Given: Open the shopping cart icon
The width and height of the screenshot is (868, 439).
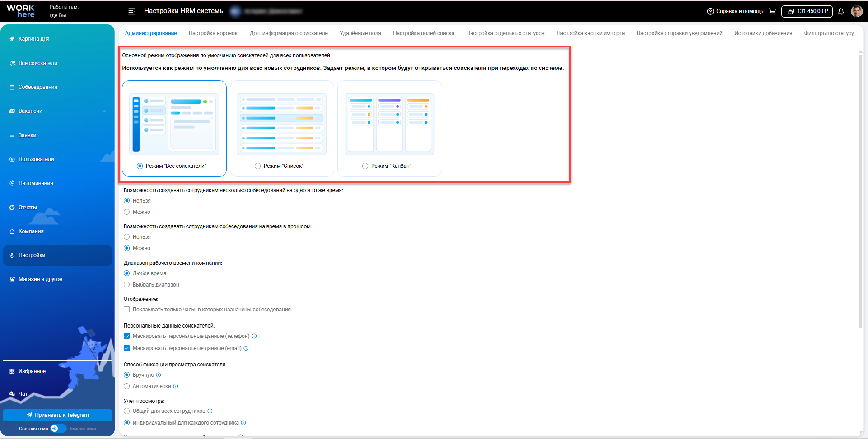Looking at the screenshot, I should click(772, 11).
